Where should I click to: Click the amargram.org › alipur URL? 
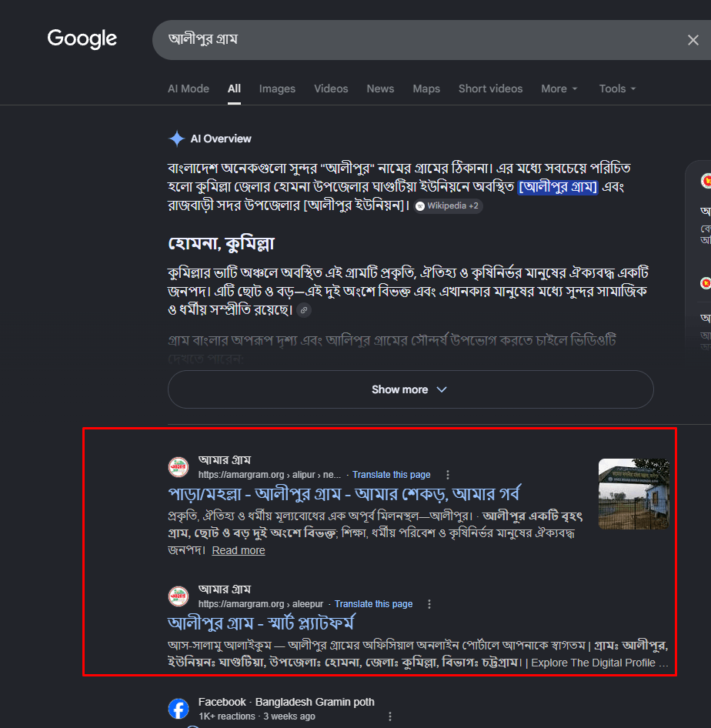pos(269,475)
